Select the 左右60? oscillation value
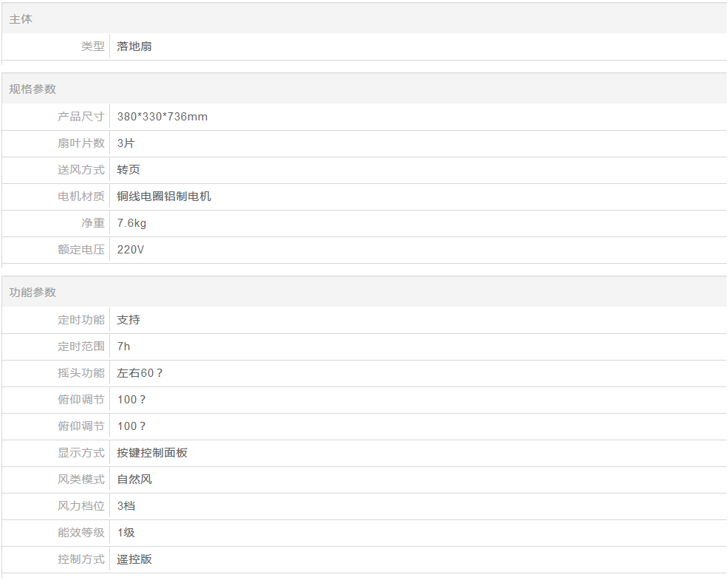Image resolution: width=728 pixels, height=580 pixels. click(140, 373)
